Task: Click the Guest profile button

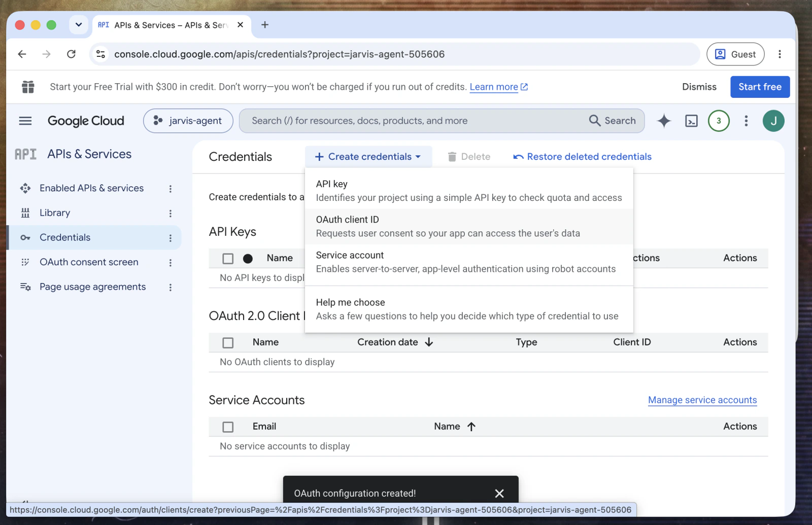Action: [735, 54]
